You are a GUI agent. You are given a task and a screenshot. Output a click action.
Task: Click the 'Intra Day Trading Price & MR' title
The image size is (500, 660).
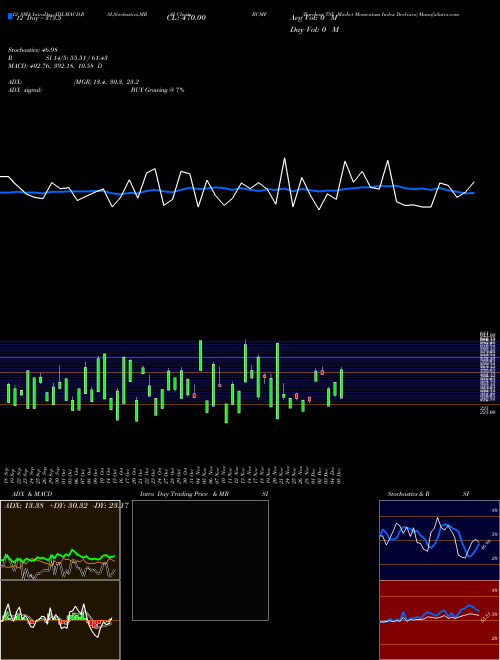tap(184, 494)
